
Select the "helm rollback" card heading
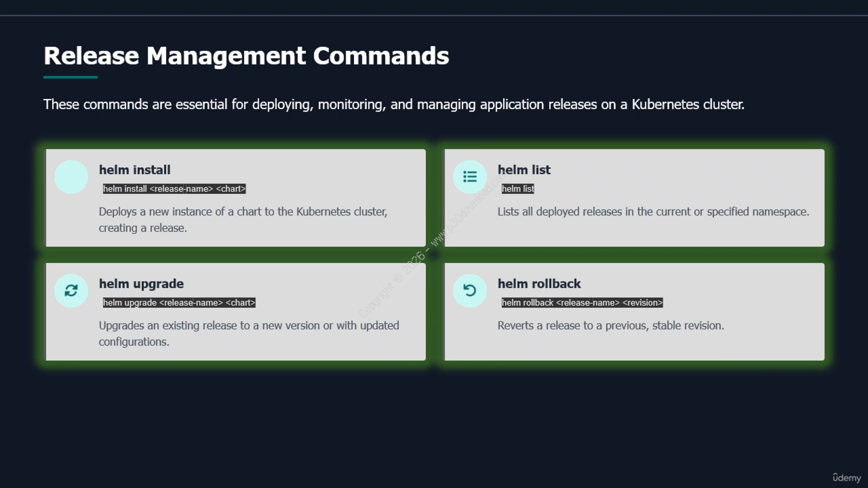coord(539,284)
